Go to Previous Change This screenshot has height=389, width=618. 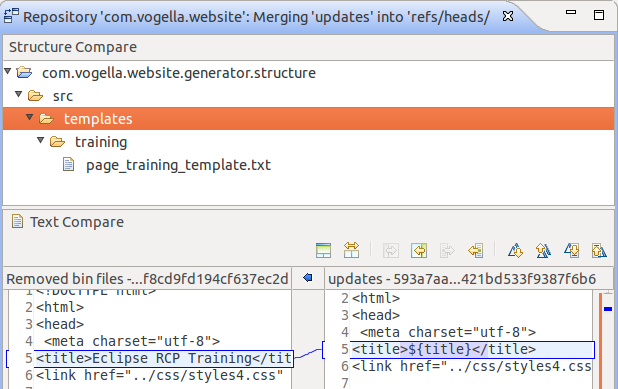click(x=599, y=251)
